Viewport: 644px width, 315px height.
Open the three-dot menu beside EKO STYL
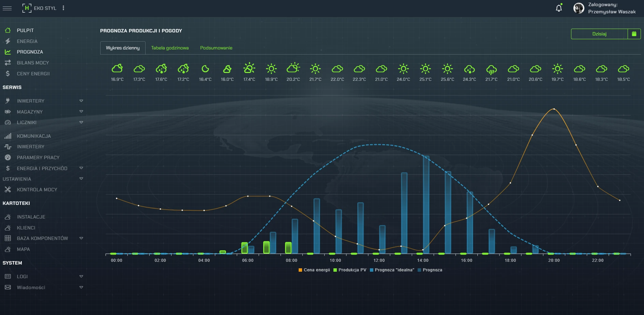tap(63, 8)
